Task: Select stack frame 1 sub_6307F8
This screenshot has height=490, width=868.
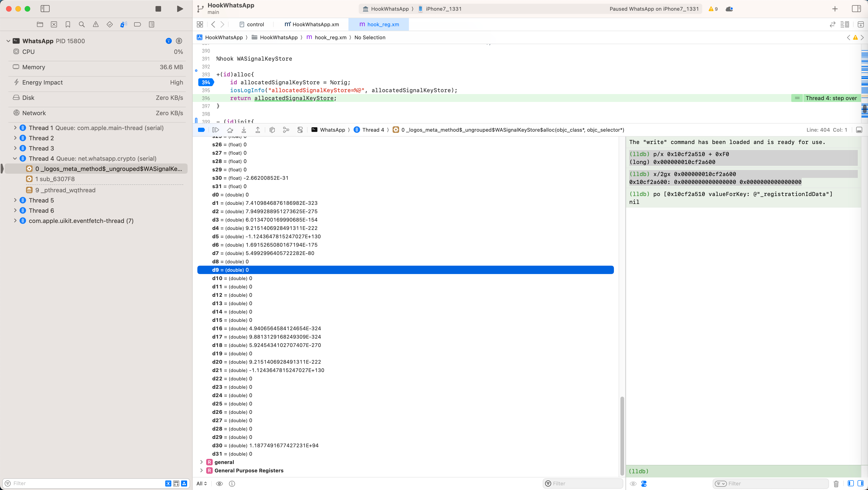Action: [x=55, y=179]
